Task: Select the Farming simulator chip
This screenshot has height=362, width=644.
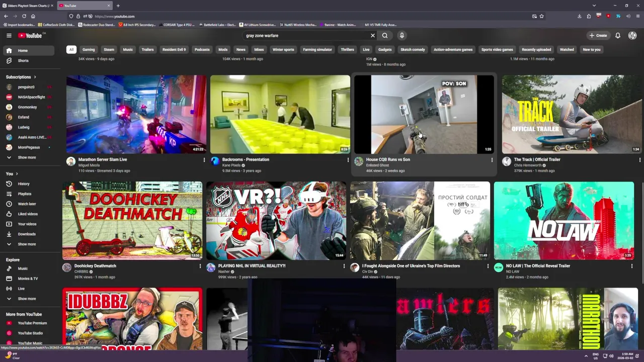Action: [317, 50]
